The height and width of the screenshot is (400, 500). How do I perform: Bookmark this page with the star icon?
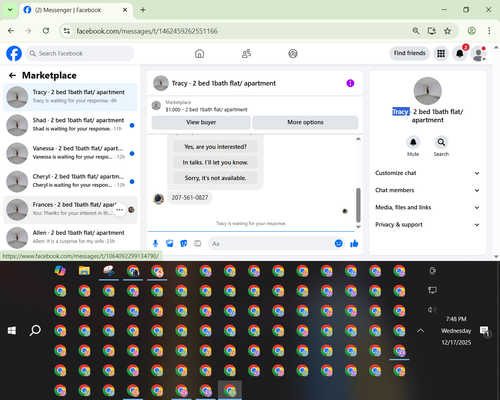447,31
